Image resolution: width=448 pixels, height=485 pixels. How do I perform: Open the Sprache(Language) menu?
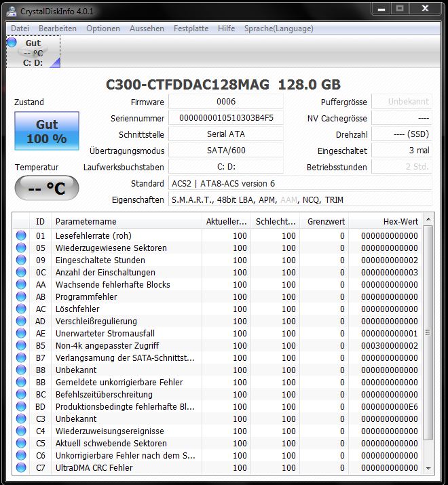click(x=279, y=28)
